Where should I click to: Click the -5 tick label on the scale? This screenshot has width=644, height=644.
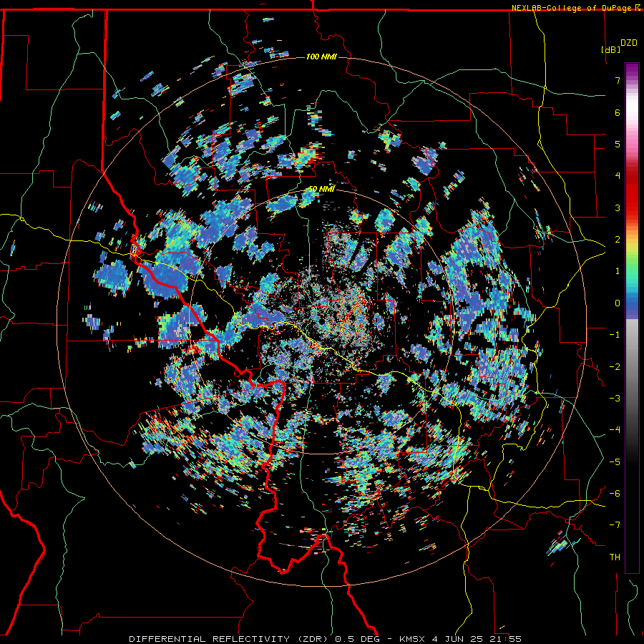point(615,462)
